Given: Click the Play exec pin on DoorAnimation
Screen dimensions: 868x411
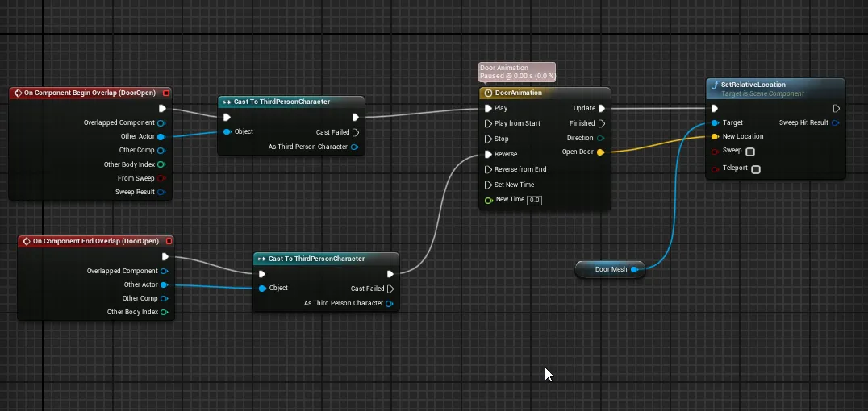Looking at the screenshot, I should click(488, 109).
